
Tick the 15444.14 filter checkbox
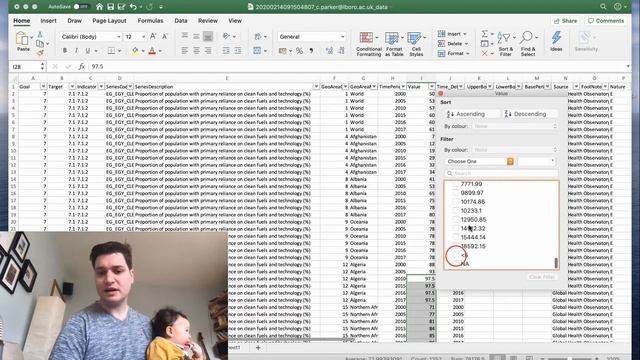(x=456, y=237)
